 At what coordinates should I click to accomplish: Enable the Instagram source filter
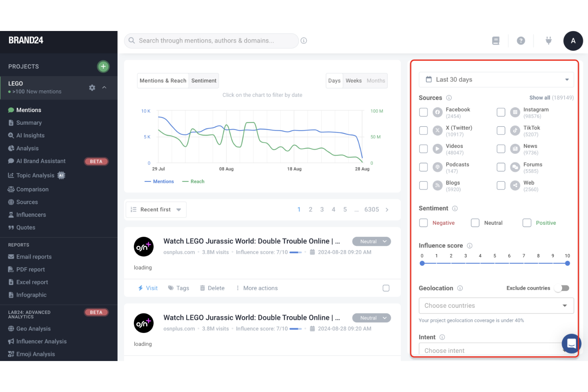pyautogui.click(x=501, y=112)
